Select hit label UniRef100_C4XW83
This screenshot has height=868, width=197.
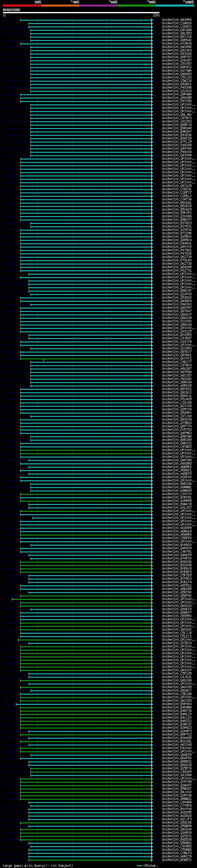pyautogui.click(x=176, y=447)
